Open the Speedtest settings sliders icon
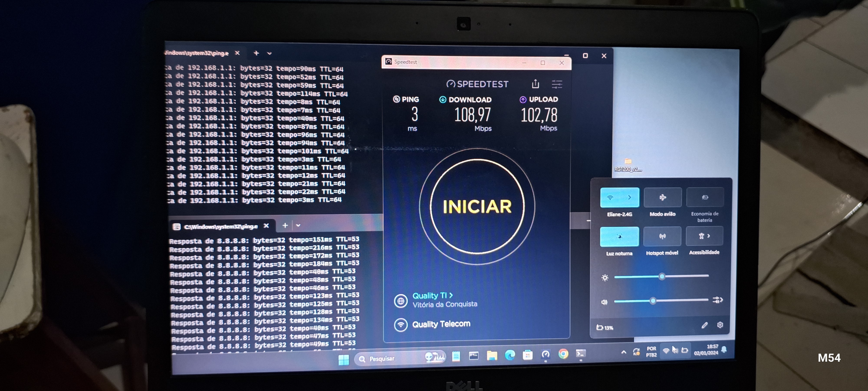The height and width of the screenshot is (391, 868). pyautogui.click(x=557, y=84)
